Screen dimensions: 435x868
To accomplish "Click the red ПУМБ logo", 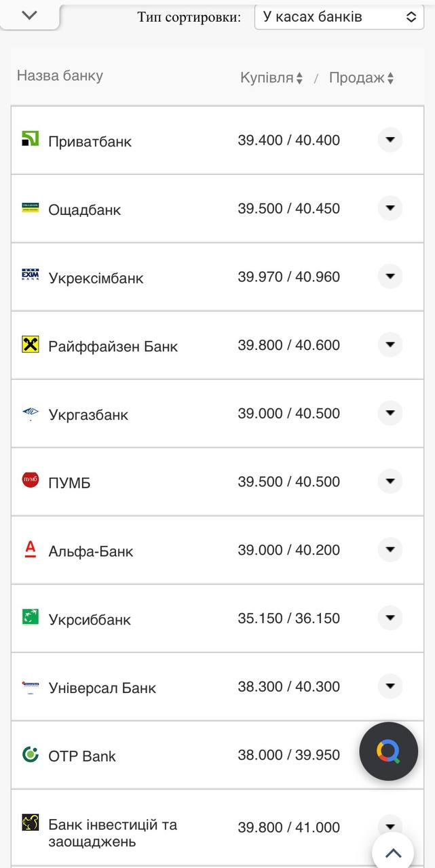I will (x=30, y=481).
